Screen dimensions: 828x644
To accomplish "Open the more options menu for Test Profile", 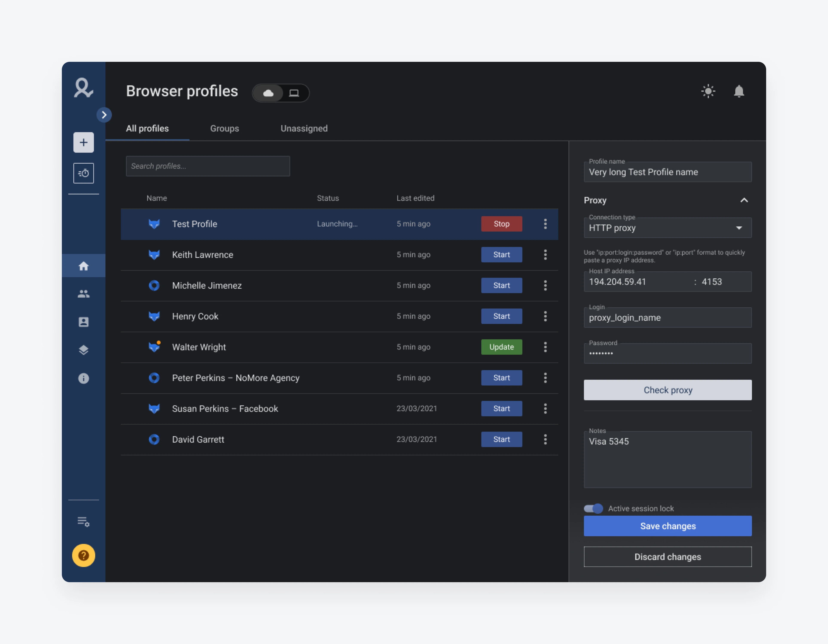I will tap(545, 224).
